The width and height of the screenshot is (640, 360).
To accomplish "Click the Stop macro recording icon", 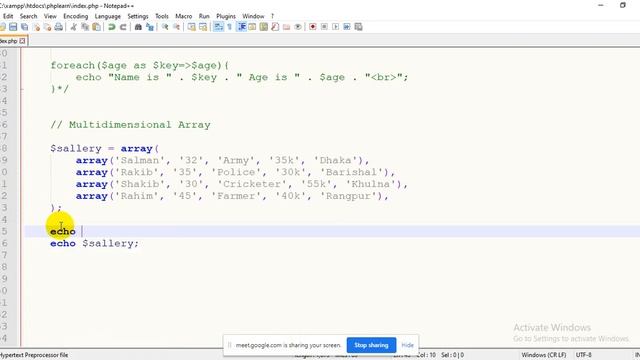I will [324, 27].
